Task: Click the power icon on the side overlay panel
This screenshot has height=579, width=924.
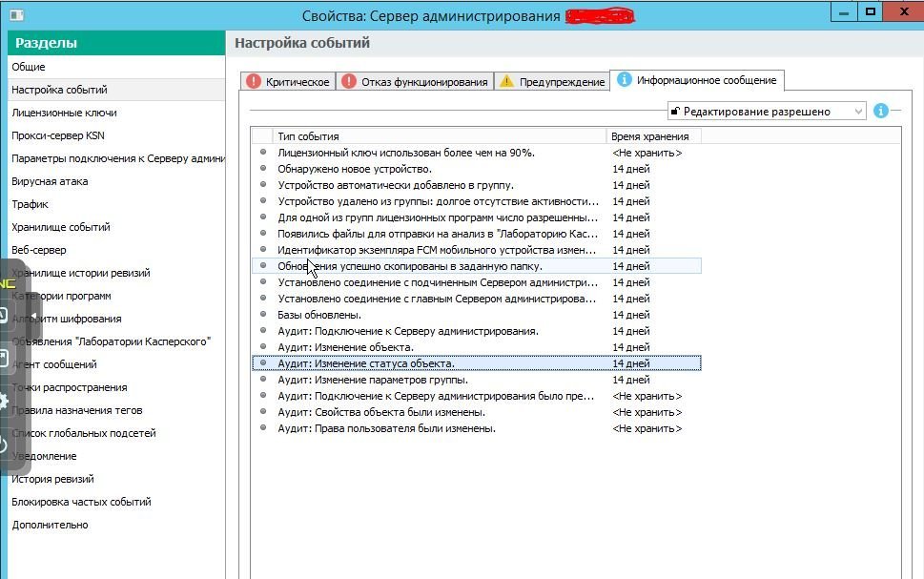Action: (4, 445)
